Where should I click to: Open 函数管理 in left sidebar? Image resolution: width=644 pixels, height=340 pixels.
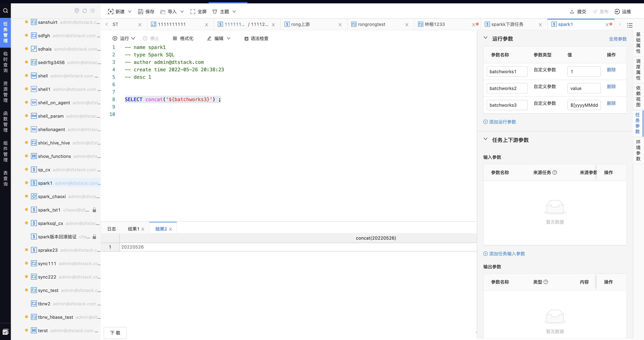point(5,122)
